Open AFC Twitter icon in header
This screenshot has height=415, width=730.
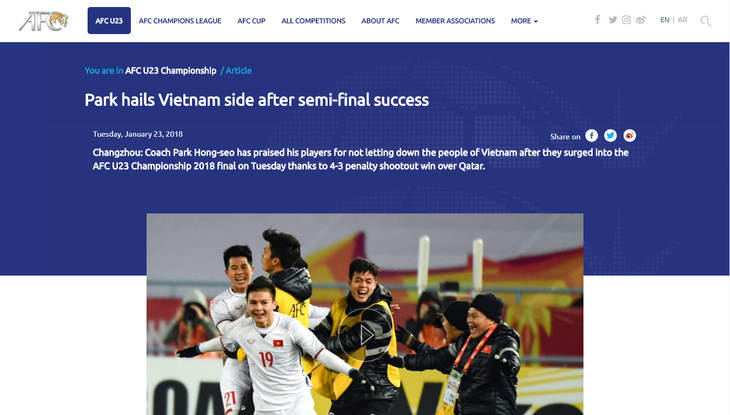(x=613, y=20)
